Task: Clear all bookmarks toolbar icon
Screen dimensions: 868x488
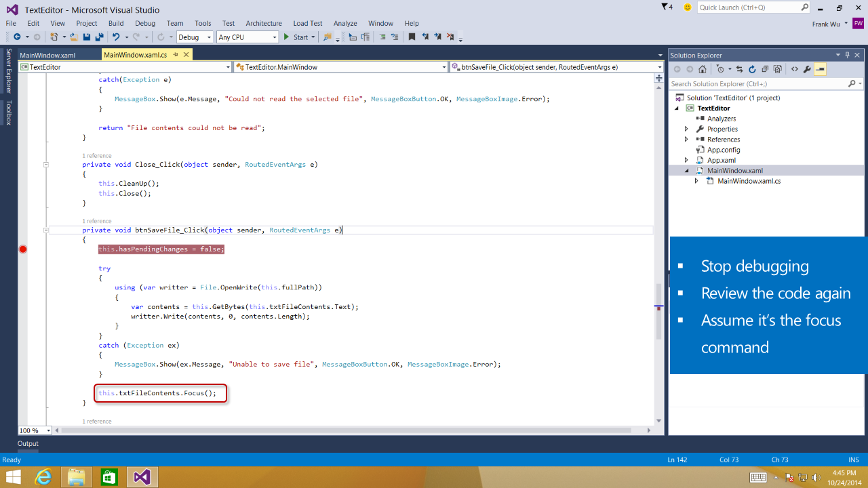Action: click(x=450, y=37)
